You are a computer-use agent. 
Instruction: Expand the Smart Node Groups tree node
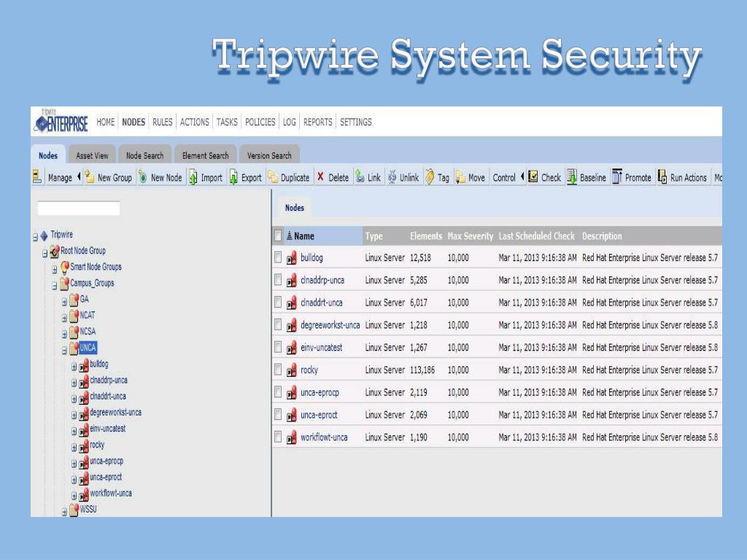(x=54, y=270)
